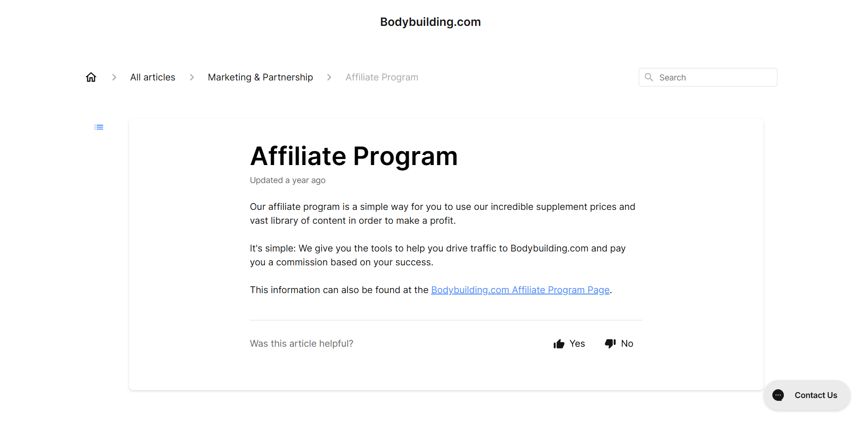Click the Bodybuilding.com site title
Image resolution: width=868 pixels, height=423 pixels.
[430, 21]
